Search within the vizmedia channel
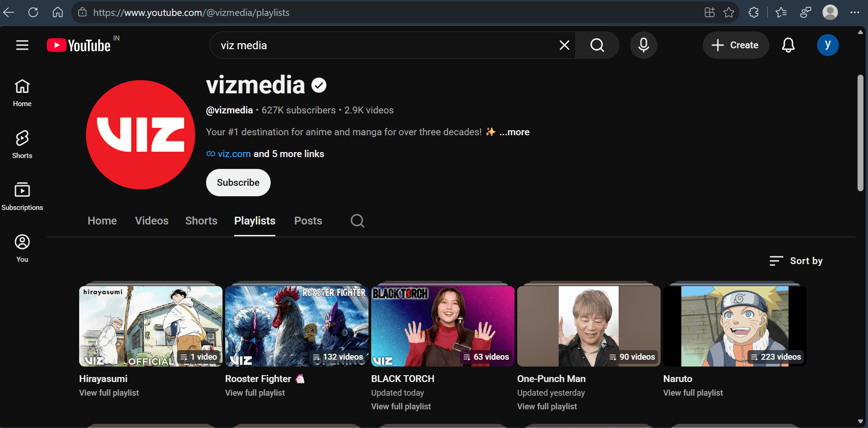This screenshot has width=868, height=428. 358,221
